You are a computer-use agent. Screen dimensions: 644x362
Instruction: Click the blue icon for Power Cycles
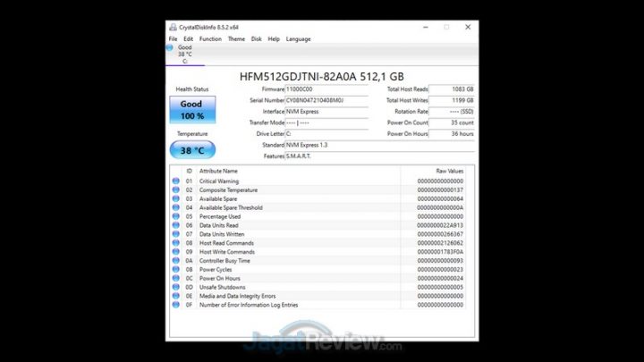coord(176,269)
